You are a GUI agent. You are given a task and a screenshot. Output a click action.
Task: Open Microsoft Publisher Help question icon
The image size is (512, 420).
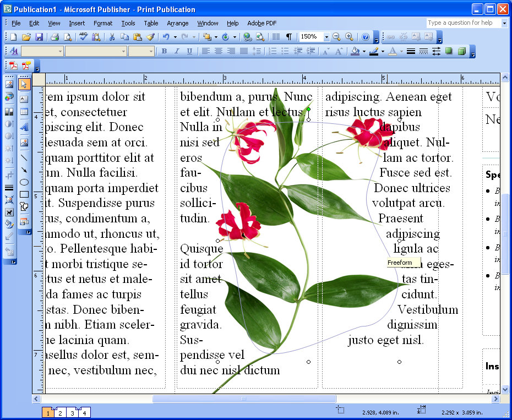click(x=366, y=37)
